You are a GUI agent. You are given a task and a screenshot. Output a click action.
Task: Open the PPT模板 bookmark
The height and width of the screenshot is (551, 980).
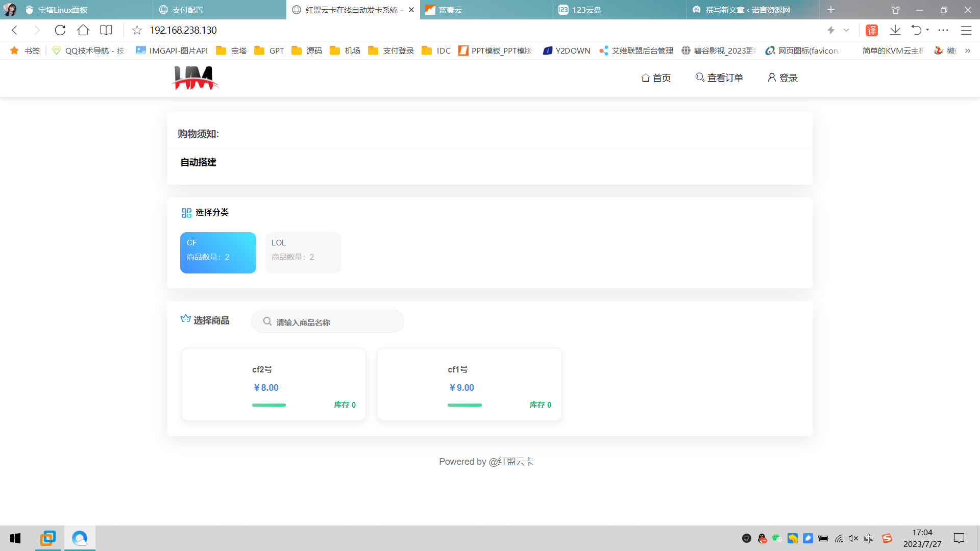pos(496,51)
